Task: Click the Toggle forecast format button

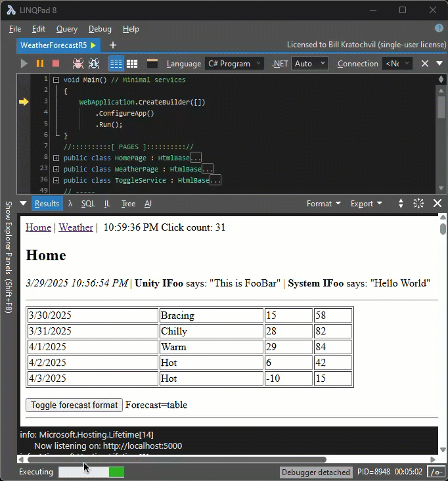Action: (74, 405)
